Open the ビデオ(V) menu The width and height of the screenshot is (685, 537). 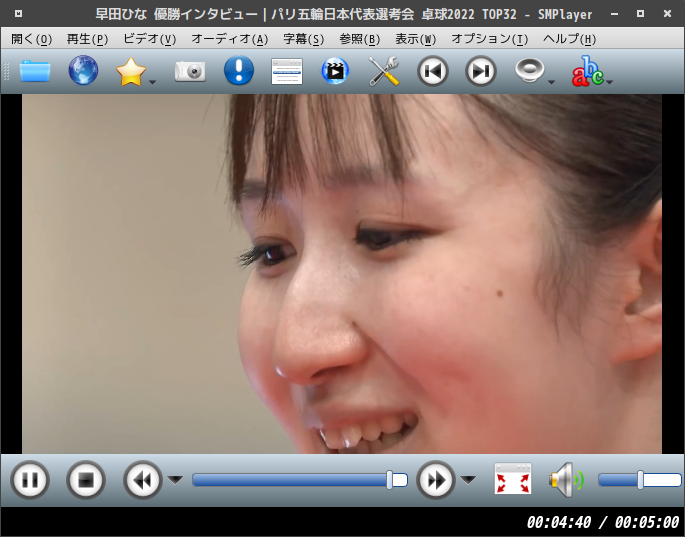pyautogui.click(x=150, y=39)
